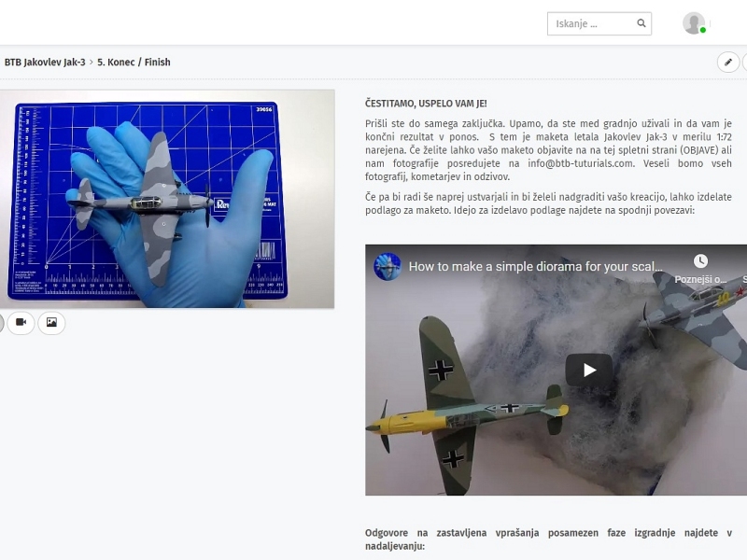
Task: Open the Jak-3 model photo
Action: (167, 199)
